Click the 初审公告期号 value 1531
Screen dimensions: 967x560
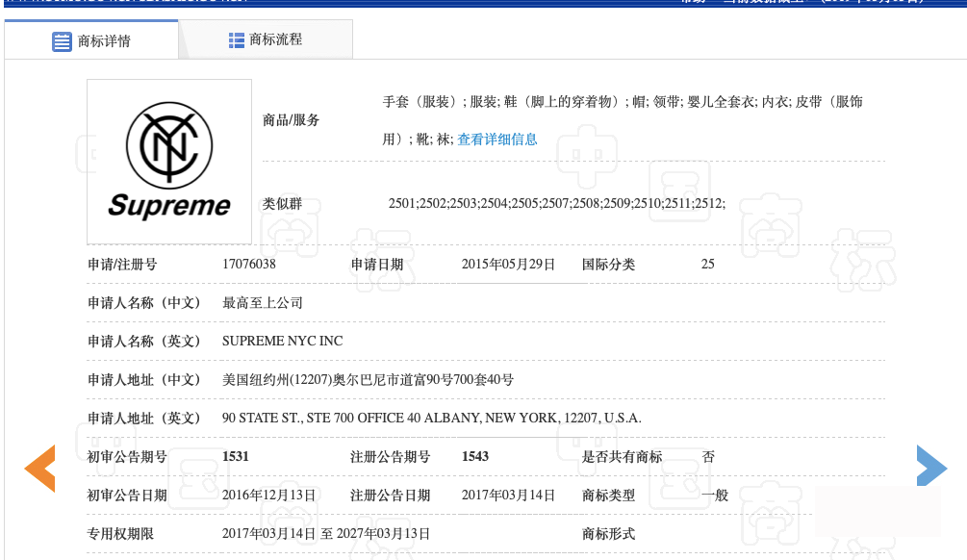238,457
